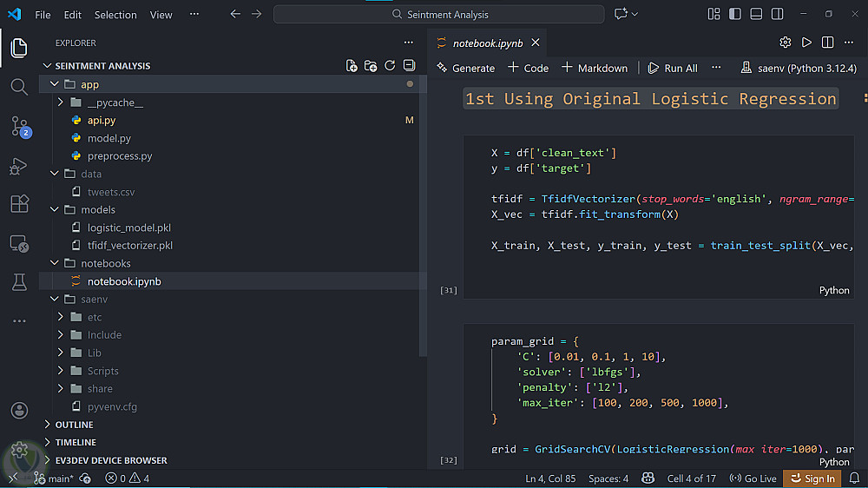Click the New File icon in Explorer
Image resolution: width=868 pixels, height=488 pixels.
(x=352, y=66)
